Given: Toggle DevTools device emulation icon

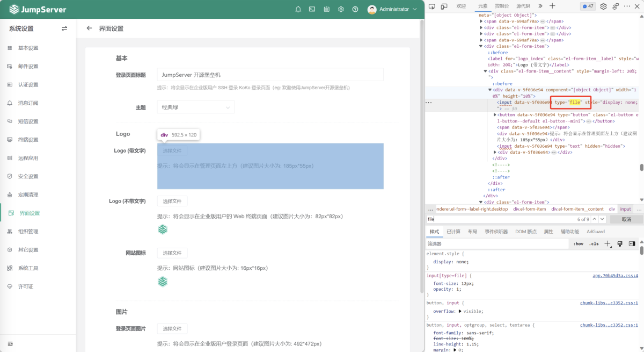Looking at the screenshot, I should 444,6.
